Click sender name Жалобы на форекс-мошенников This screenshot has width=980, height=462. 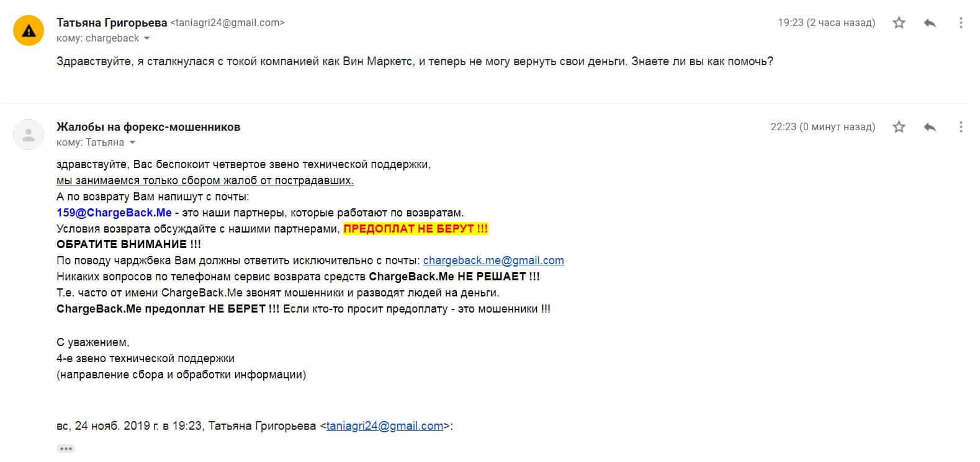(148, 127)
